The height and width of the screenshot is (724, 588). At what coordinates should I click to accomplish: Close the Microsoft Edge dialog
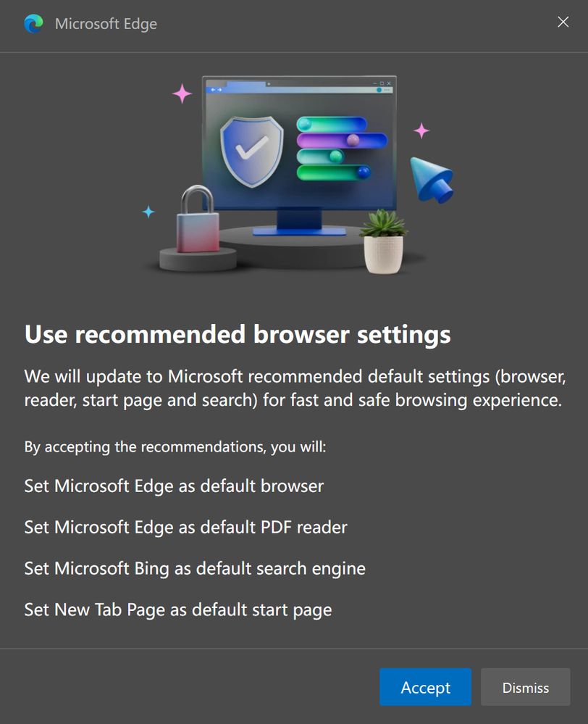click(x=563, y=22)
